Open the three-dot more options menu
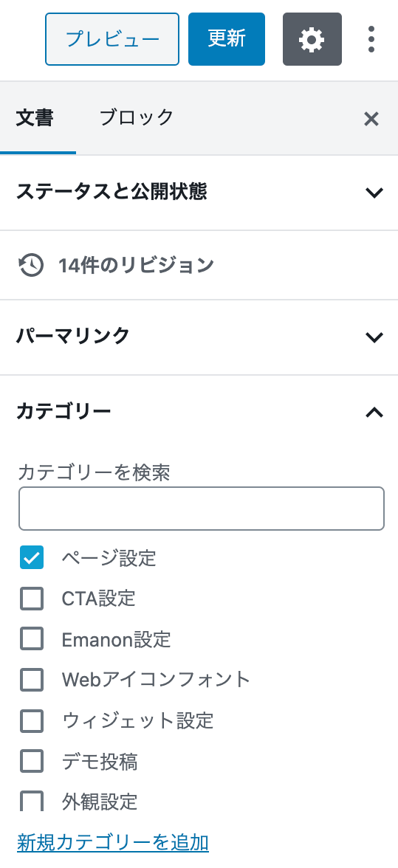Viewport: 398px width, 868px height. click(x=371, y=39)
